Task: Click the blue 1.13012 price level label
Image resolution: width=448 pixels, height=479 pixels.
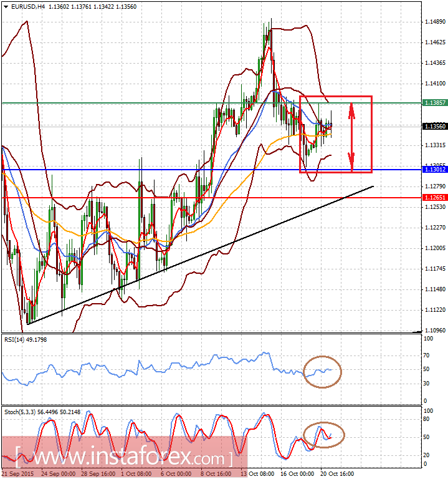Action: 435,170
